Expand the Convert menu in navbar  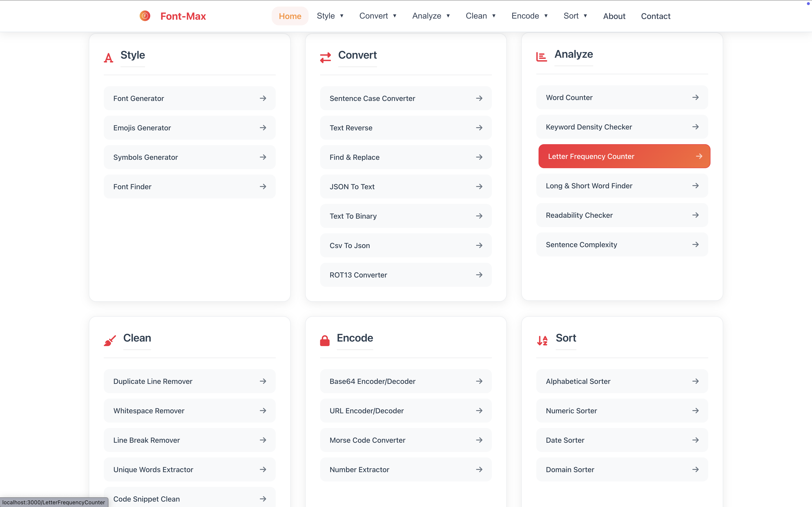point(378,16)
